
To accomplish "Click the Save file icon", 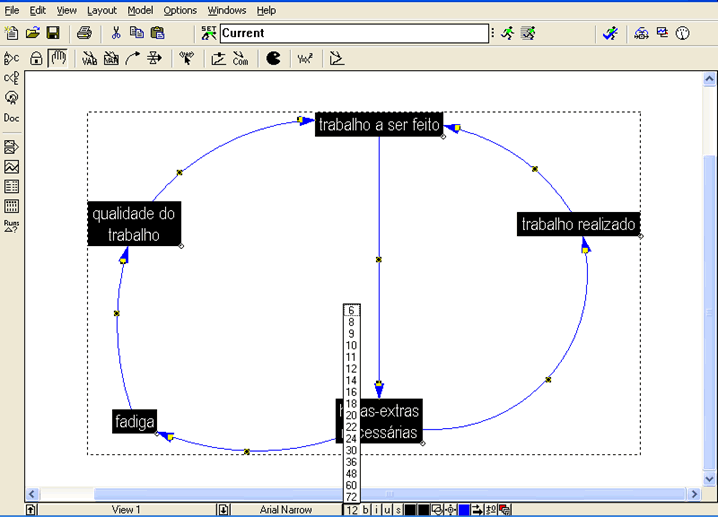I will (53, 33).
